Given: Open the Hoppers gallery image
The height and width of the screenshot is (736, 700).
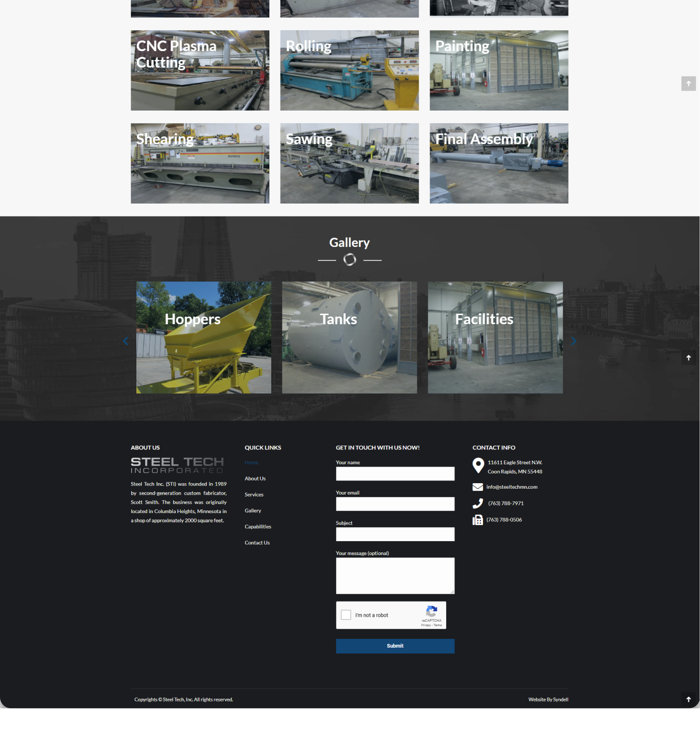Looking at the screenshot, I should (204, 338).
